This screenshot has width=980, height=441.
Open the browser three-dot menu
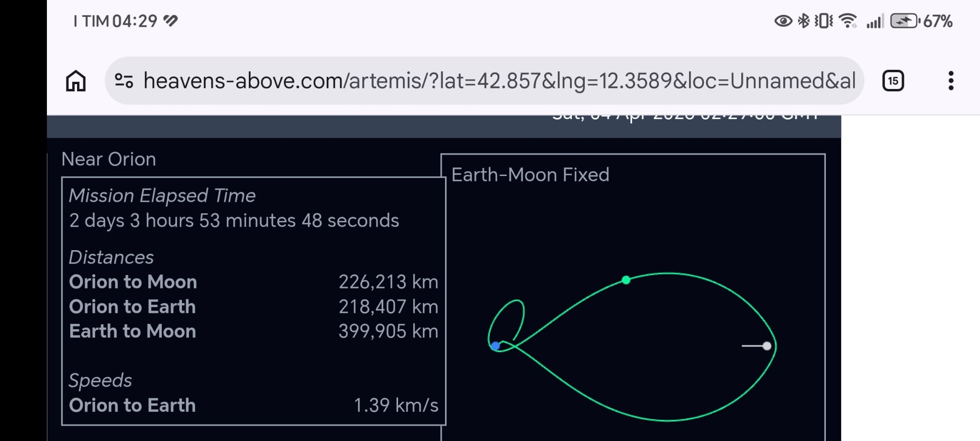coord(950,81)
